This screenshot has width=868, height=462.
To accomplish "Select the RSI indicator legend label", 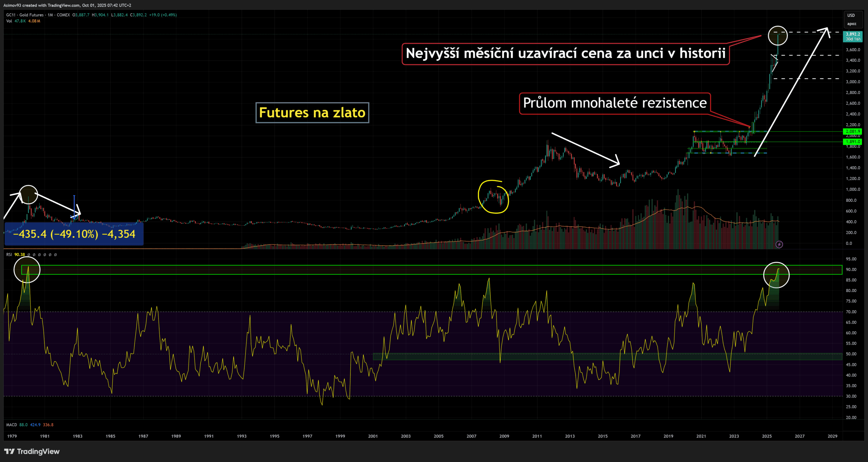I will click(9, 254).
